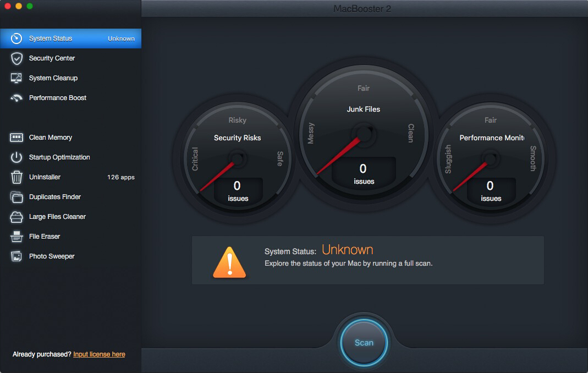The height and width of the screenshot is (373, 588).
Task: Click 'Explore the status of your Mac' text
Action: coord(348,264)
